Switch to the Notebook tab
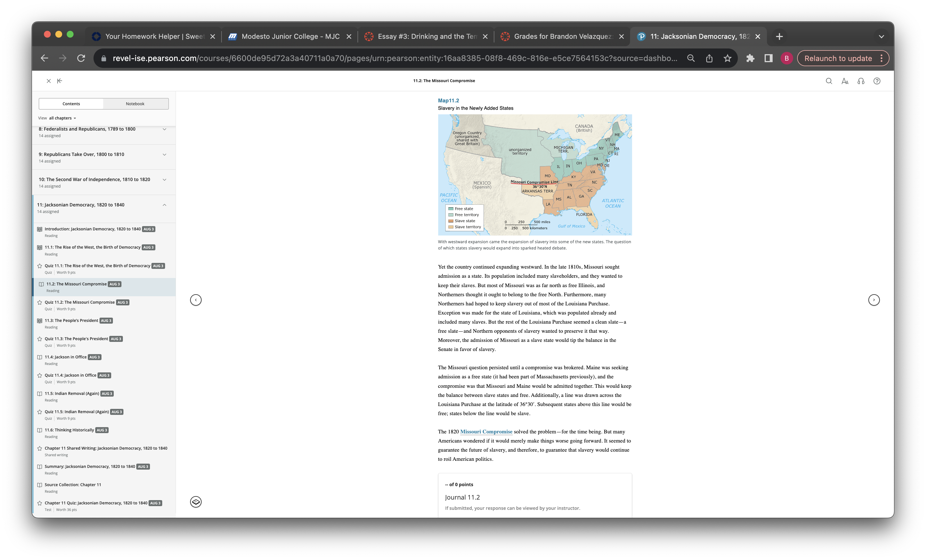926x560 pixels. 135,104
